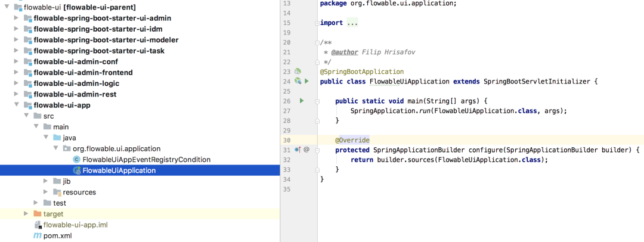Click SpringBootServletInitializer in the class declaration
The height and width of the screenshot is (242, 644).
pyautogui.click(x=537, y=81)
